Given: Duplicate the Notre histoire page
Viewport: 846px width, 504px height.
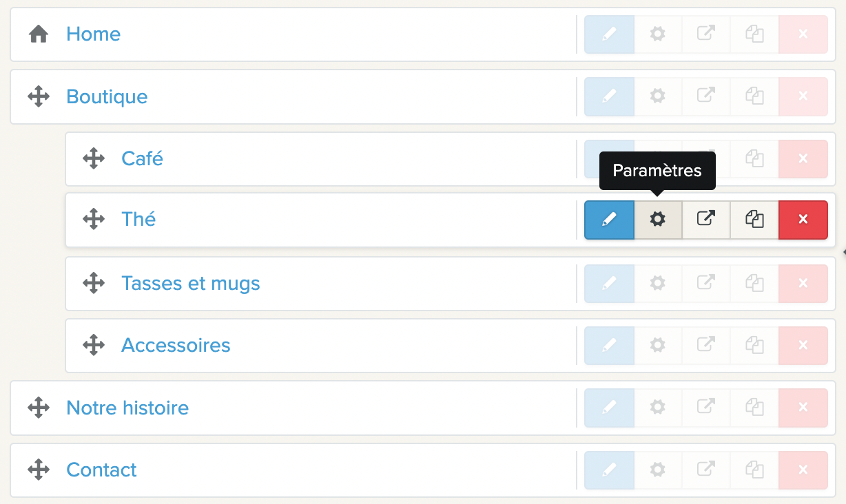Looking at the screenshot, I should pyautogui.click(x=754, y=408).
